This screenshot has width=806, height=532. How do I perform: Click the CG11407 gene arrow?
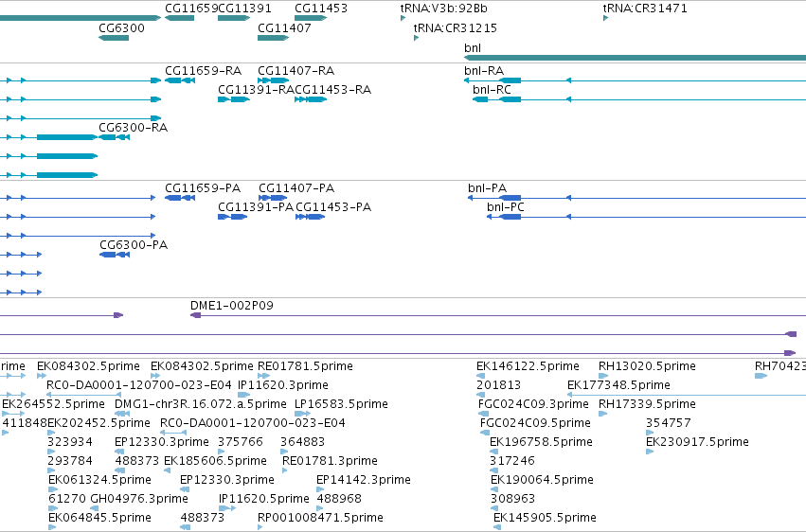click(273, 38)
